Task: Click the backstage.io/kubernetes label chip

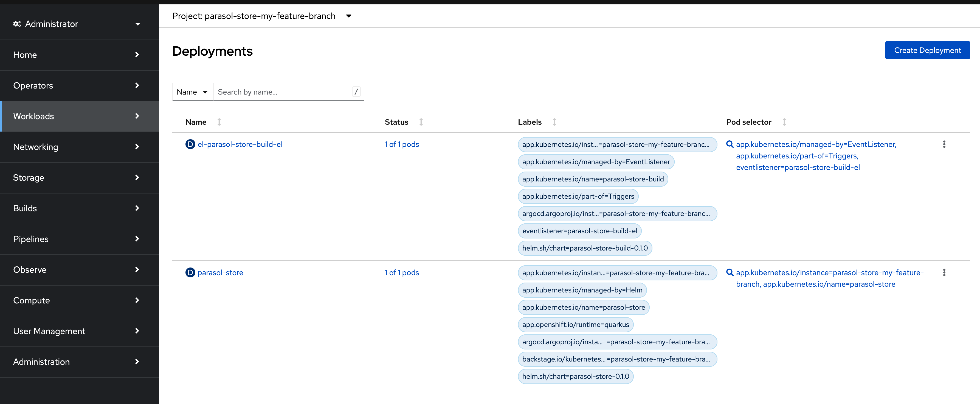Action: point(617,359)
